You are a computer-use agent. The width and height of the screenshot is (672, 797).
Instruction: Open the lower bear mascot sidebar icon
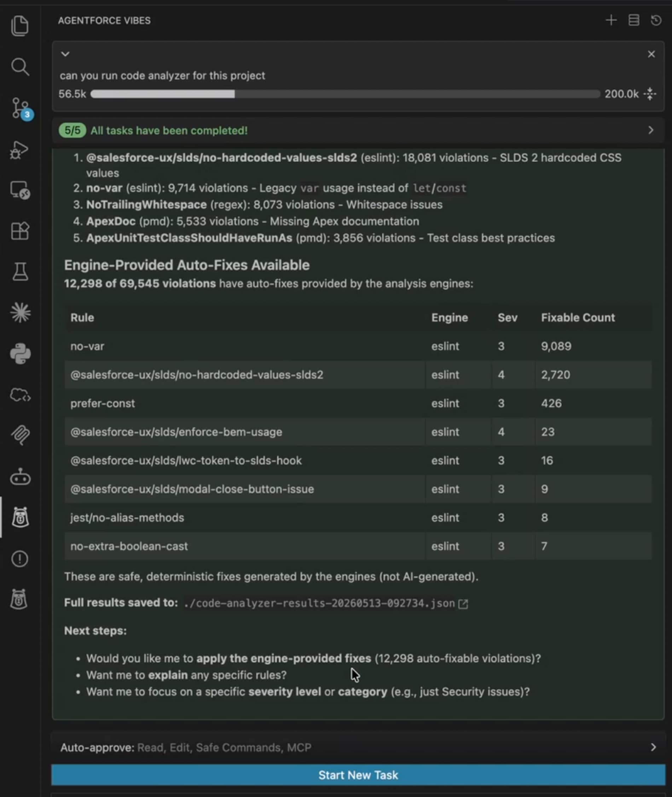pyautogui.click(x=19, y=599)
